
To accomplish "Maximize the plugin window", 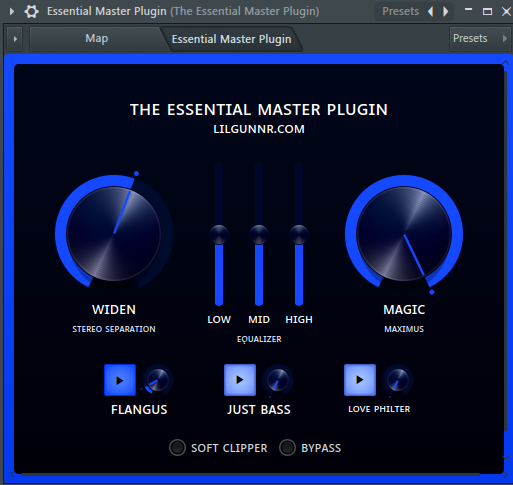I will point(487,11).
